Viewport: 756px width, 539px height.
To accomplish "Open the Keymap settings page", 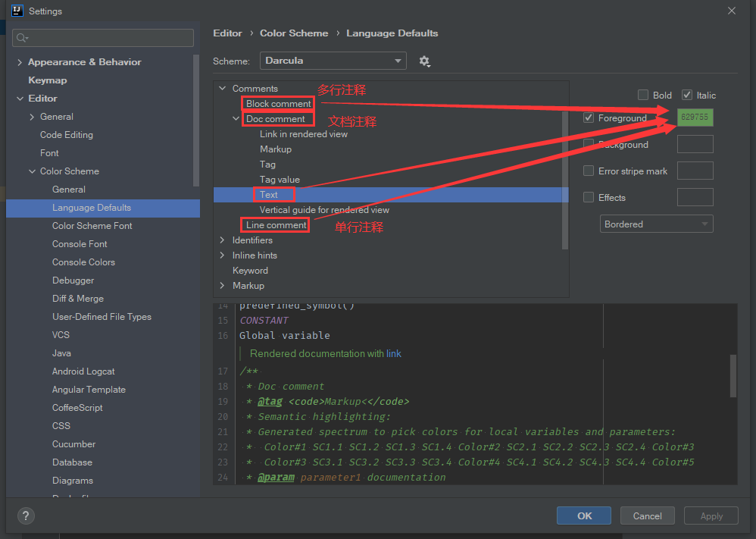I will point(47,80).
